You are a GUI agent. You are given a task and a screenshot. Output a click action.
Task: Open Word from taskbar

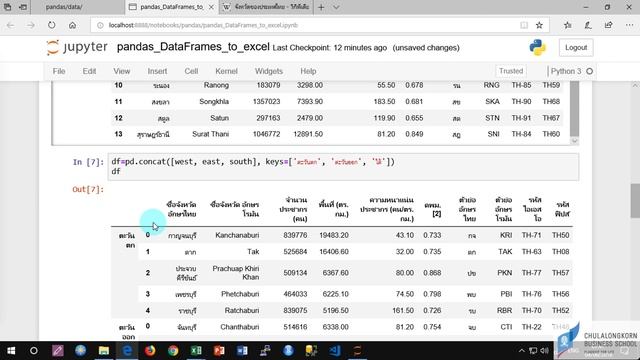tap(242, 351)
